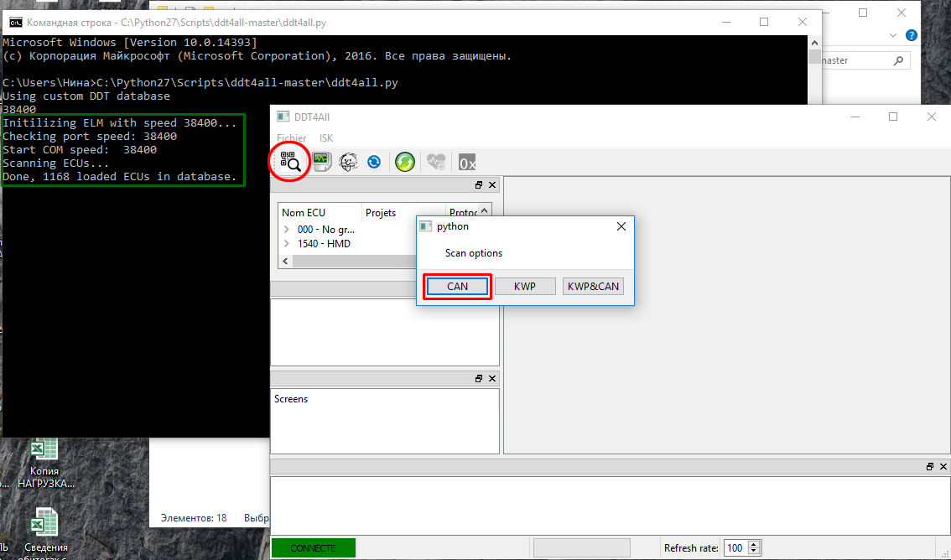Expand the 1540 - HMD tree item
This screenshot has height=560, width=951.
pos(286,244)
